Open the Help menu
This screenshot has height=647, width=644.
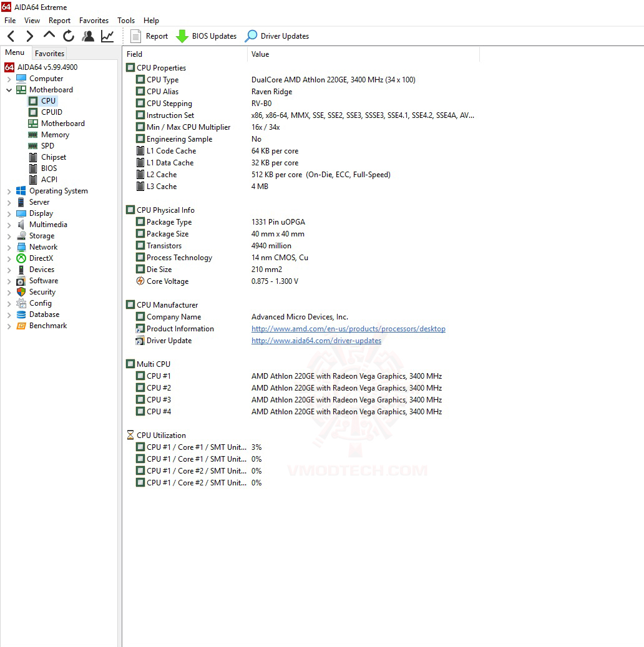pos(151,20)
